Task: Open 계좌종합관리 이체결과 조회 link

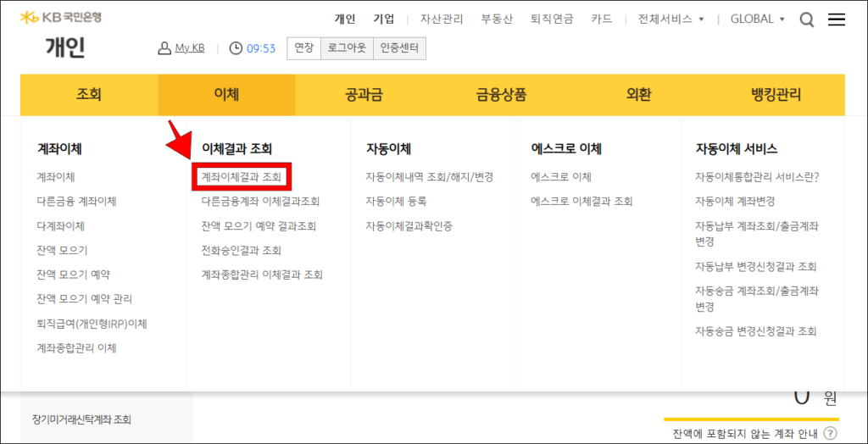Action: pyautogui.click(x=263, y=275)
